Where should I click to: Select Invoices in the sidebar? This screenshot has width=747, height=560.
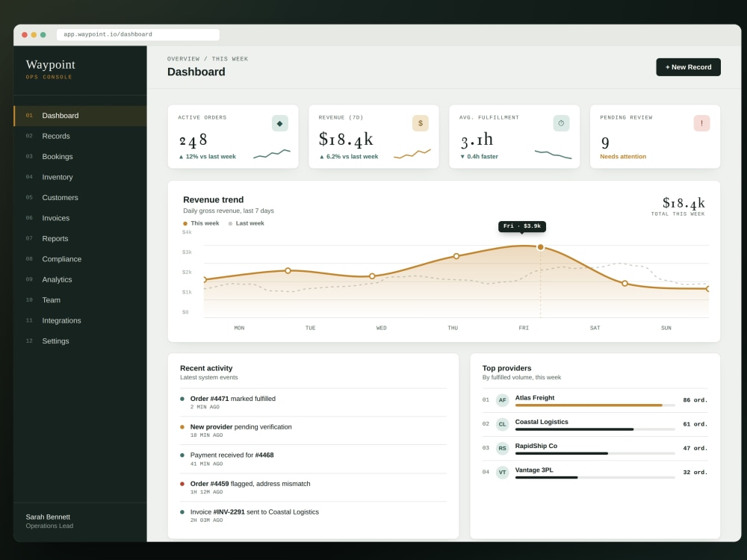pos(80,218)
